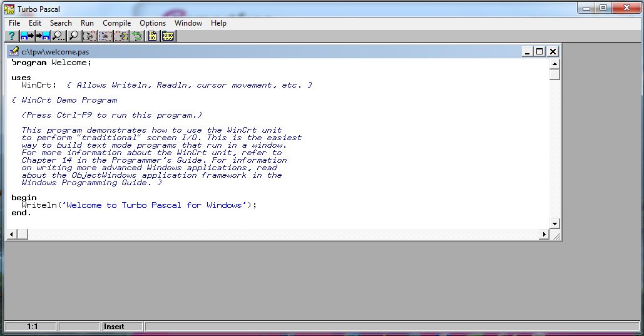Click 'Chapter 14 in the Programmer's Guide' line

pos(154,160)
